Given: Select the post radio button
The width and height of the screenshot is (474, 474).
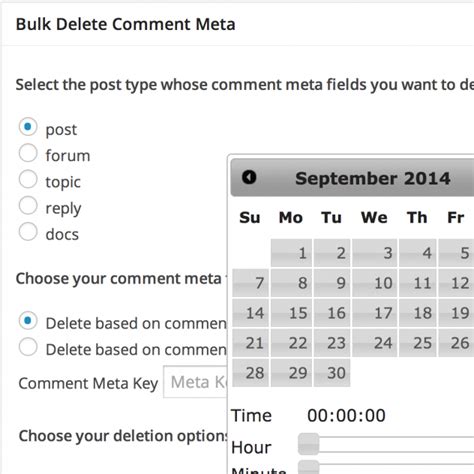Looking at the screenshot, I should click(28, 127).
